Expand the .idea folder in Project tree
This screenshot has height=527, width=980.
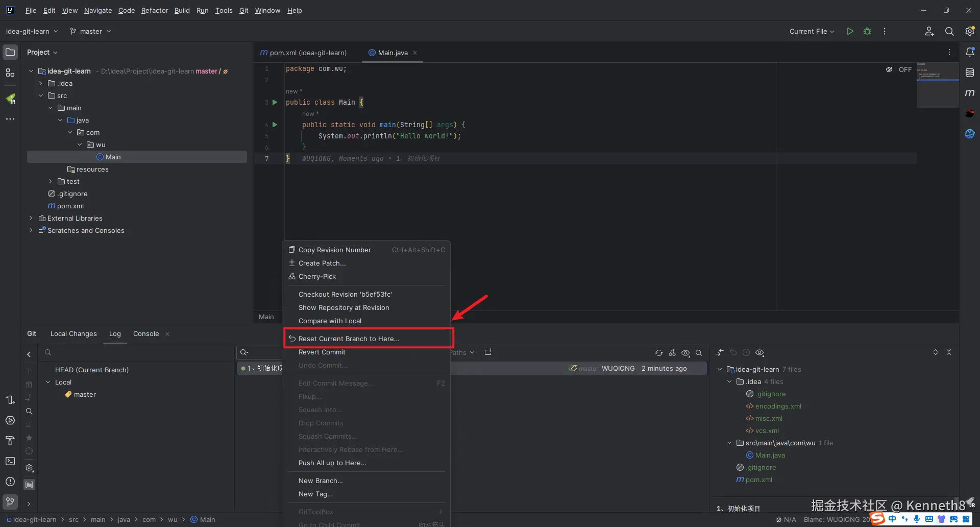point(41,83)
